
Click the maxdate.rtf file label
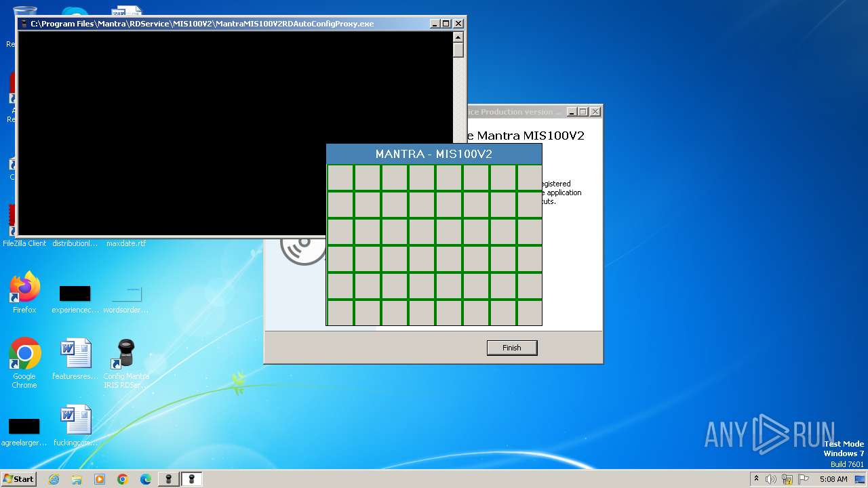coord(126,243)
